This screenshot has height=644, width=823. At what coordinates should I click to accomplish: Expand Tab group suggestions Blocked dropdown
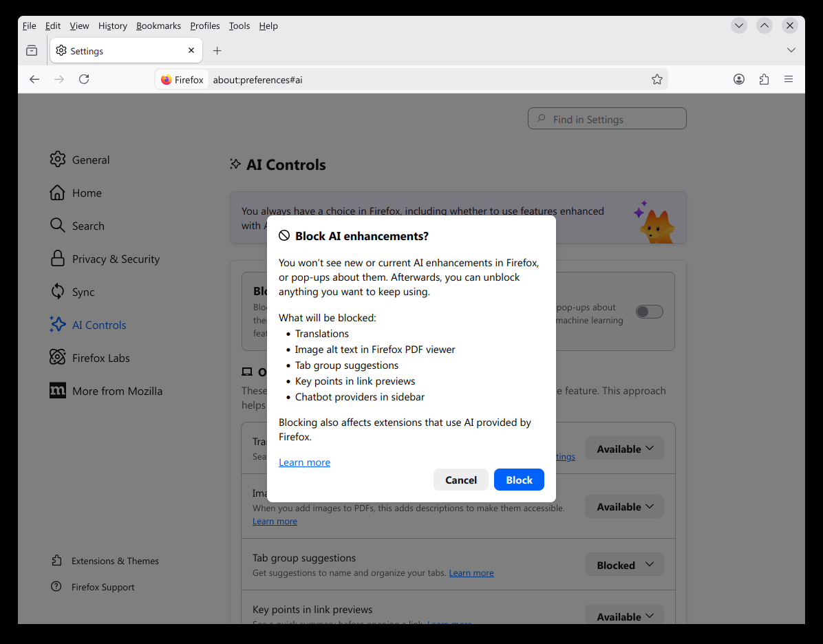pyautogui.click(x=624, y=565)
